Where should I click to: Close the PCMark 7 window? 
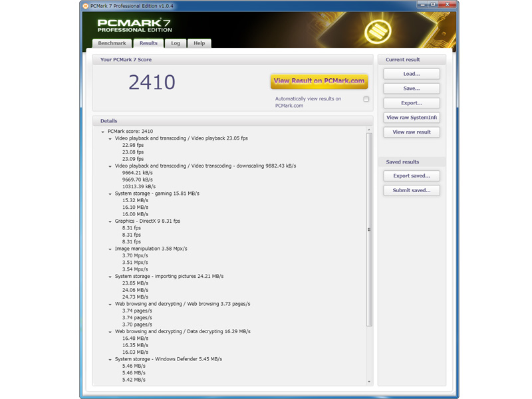[447, 5]
